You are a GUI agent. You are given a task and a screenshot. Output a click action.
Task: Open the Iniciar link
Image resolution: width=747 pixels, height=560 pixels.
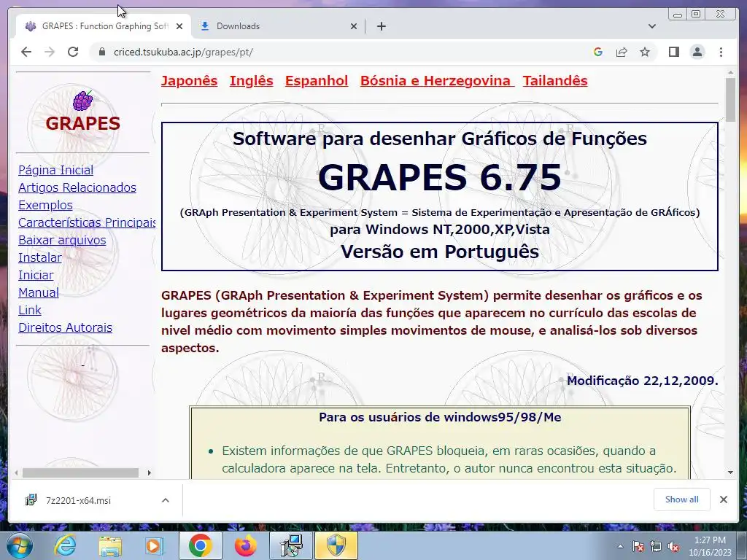click(x=36, y=275)
